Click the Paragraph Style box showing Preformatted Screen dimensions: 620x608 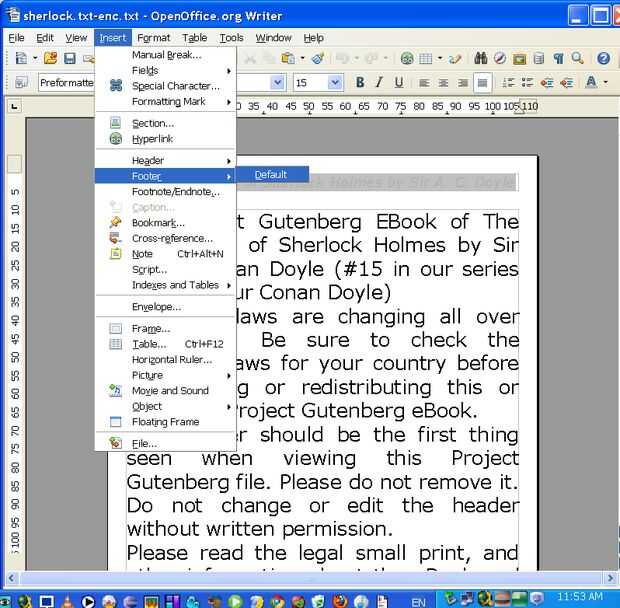66,83
